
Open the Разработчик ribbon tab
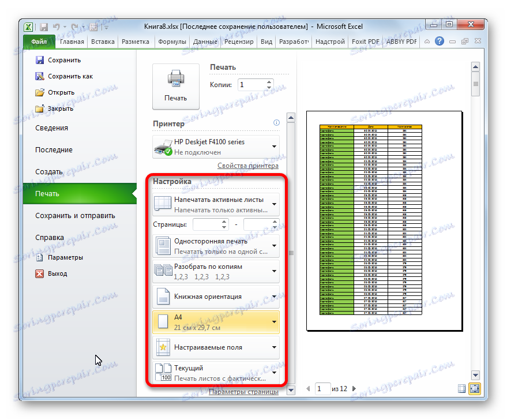pyautogui.click(x=294, y=42)
